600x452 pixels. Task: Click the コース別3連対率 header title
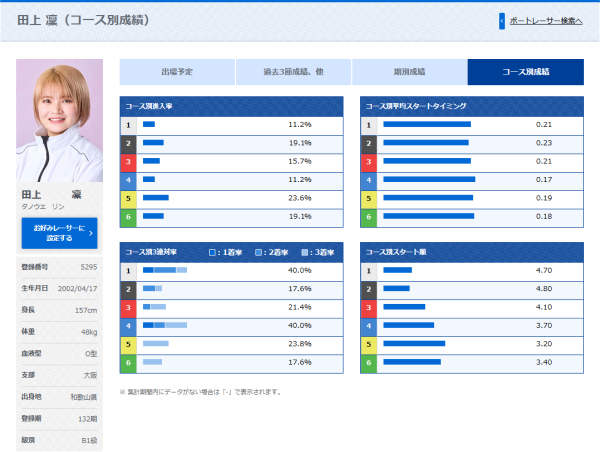point(151,252)
